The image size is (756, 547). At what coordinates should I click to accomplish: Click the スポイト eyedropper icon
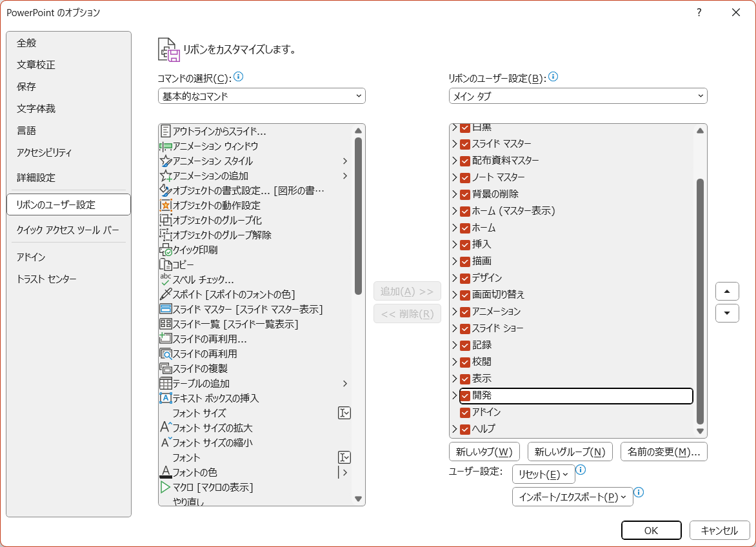coord(165,295)
